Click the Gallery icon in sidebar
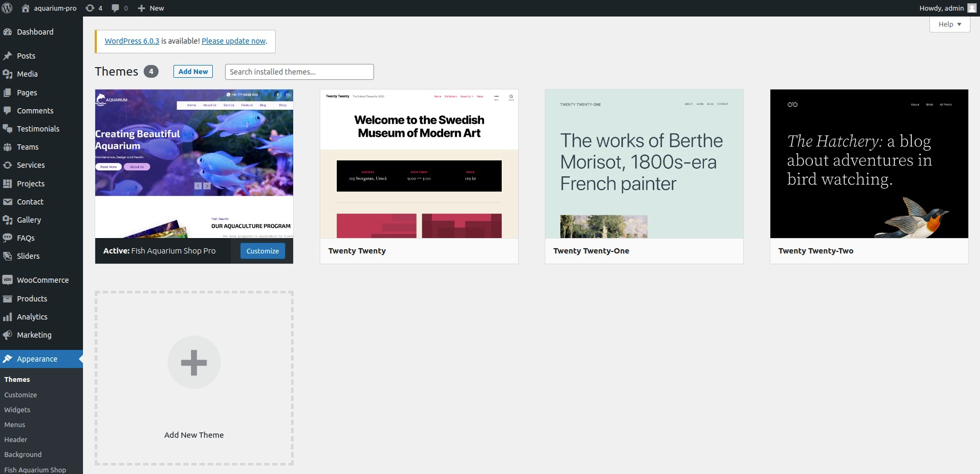The height and width of the screenshot is (474, 980). 7,220
